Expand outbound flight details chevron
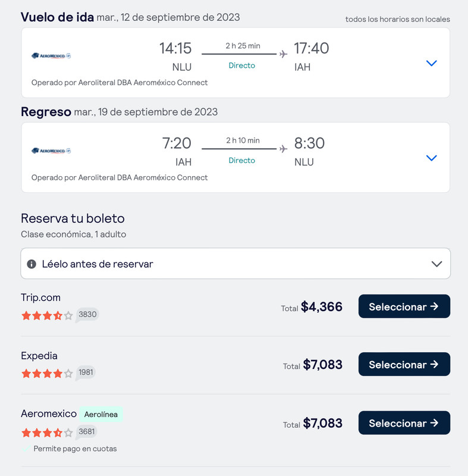The height and width of the screenshot is (476, 468). (431, 63)
